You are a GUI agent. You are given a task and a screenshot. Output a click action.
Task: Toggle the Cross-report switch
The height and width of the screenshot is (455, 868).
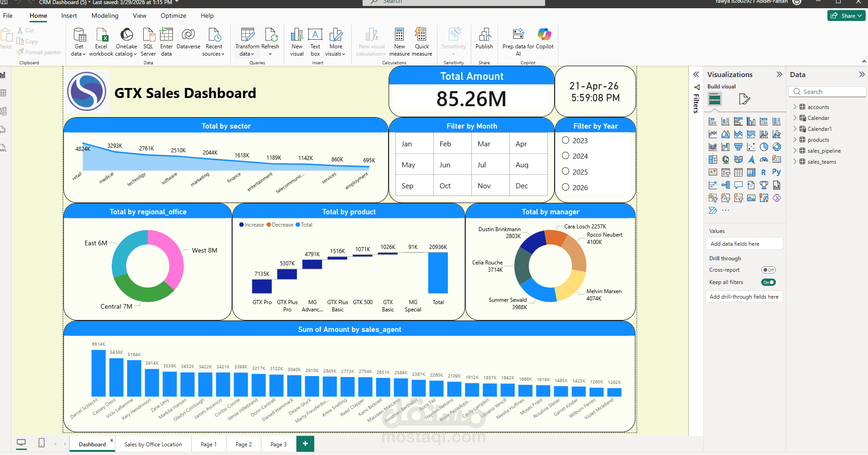point(769,270)
